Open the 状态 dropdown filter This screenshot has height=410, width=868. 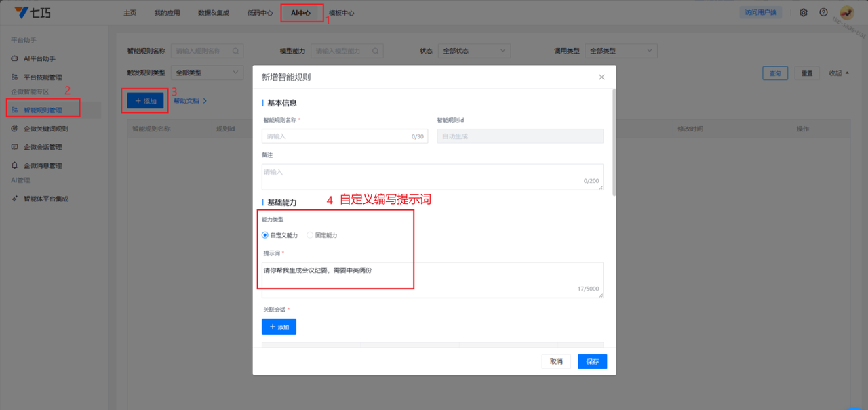(474, 51)
